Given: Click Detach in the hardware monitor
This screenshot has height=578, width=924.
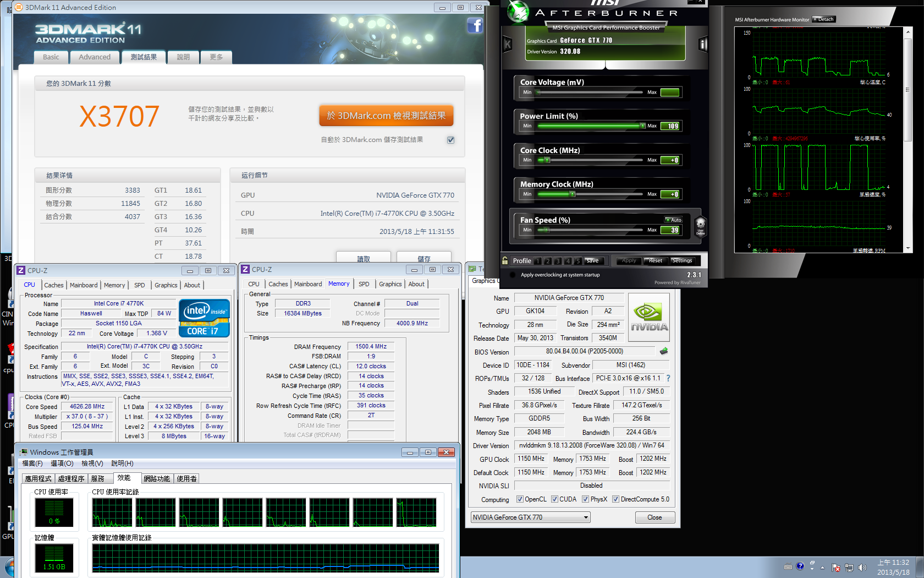Looking at the screenshot, I should click(824, 19).
